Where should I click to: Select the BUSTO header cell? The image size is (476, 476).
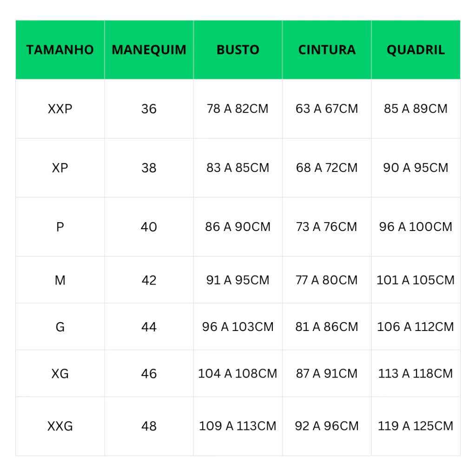(238, 50)
